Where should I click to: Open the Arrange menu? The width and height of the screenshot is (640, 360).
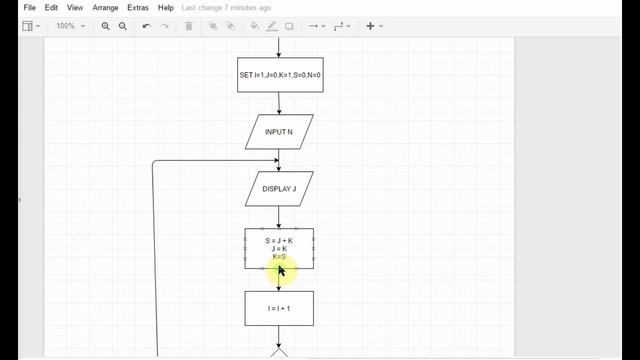pos(105,8)
